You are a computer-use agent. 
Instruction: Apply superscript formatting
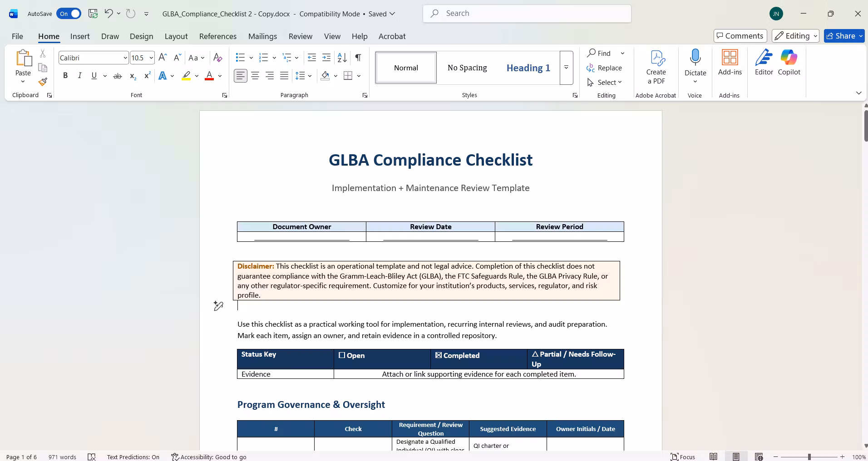pos(147,76)
